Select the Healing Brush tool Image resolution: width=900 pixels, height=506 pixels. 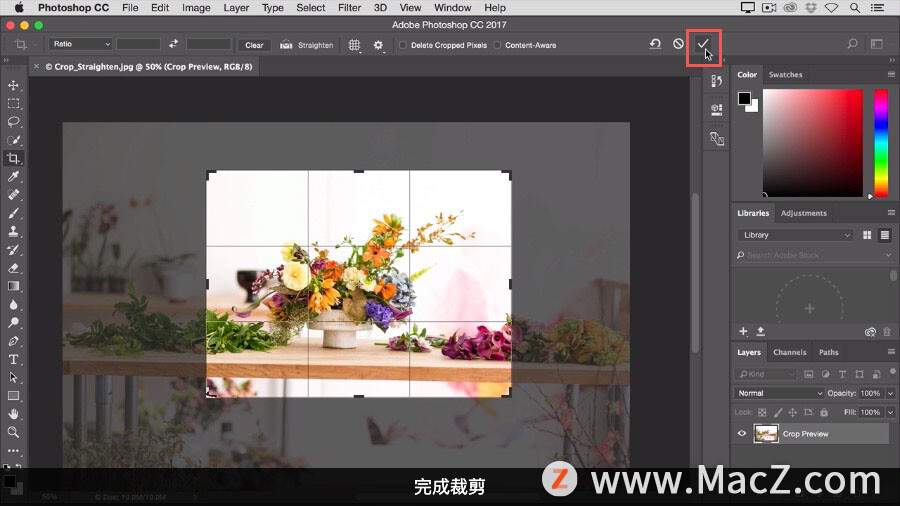(x=13, y=195)
